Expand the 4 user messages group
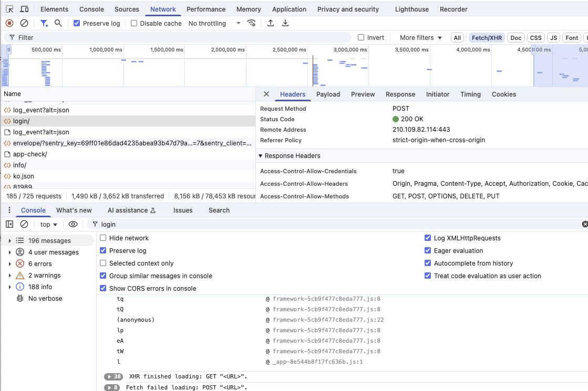Image resolution: width=588 pixels, height=391 pixels. (x=10, y=252)
